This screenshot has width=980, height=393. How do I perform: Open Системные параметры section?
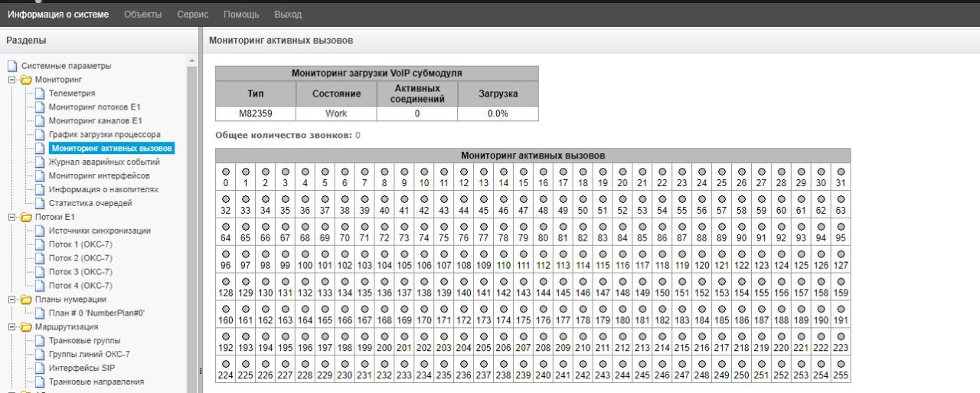pyautogui.click(x=66, y=66)
